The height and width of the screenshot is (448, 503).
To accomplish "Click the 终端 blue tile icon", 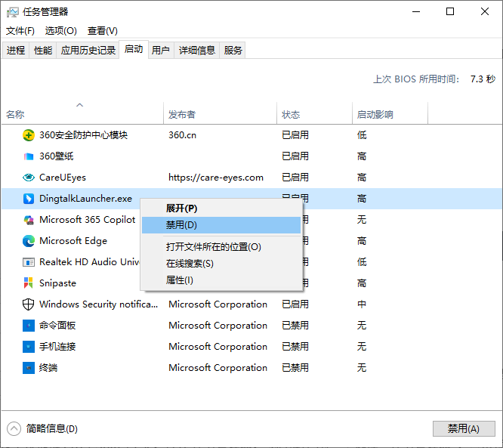I will 29,368.
